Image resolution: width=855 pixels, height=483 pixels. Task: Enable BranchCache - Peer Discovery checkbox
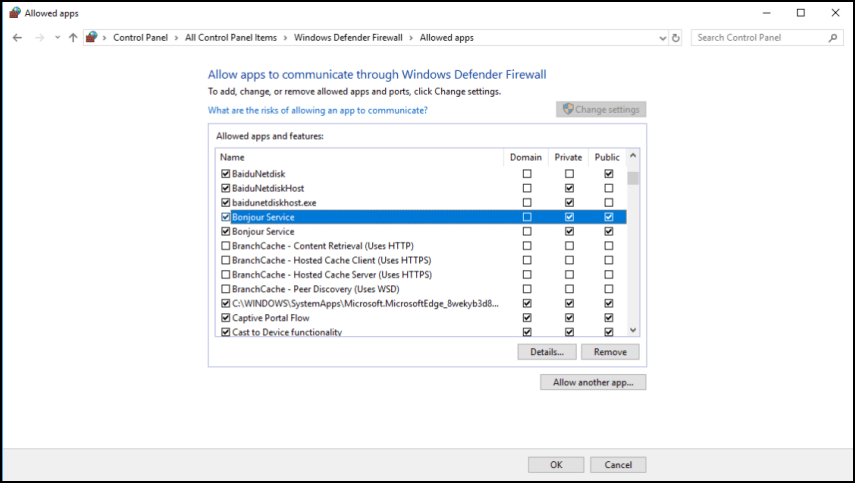tap(225, 289)
